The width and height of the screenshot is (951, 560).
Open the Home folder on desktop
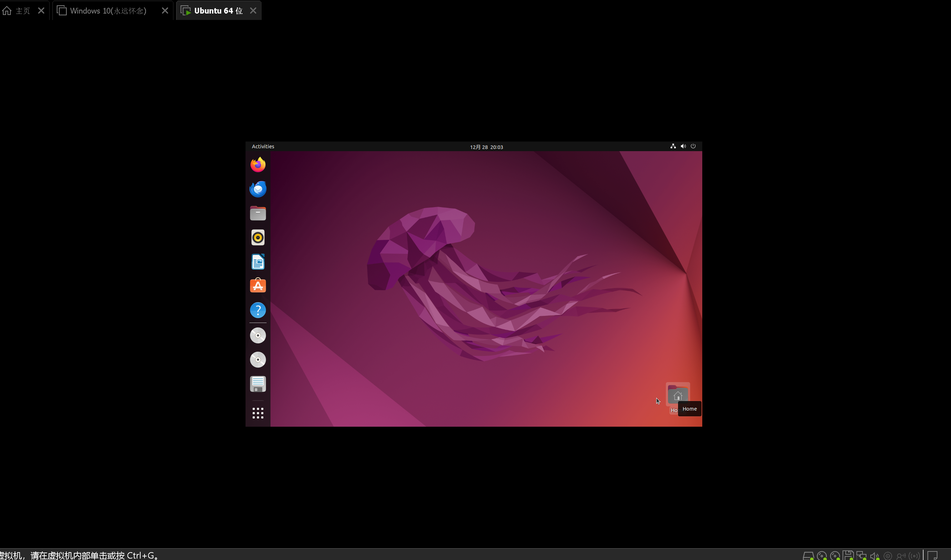pyautogui.click(x=678, y=395)
